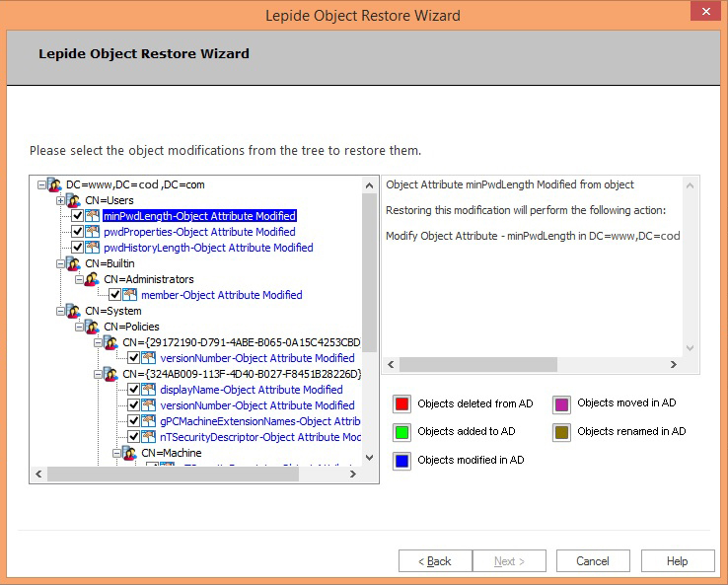Click the policy icon beside CN={324AB009-113F node
Viewport: 728px width, 585px height.
tap(110, 374)
